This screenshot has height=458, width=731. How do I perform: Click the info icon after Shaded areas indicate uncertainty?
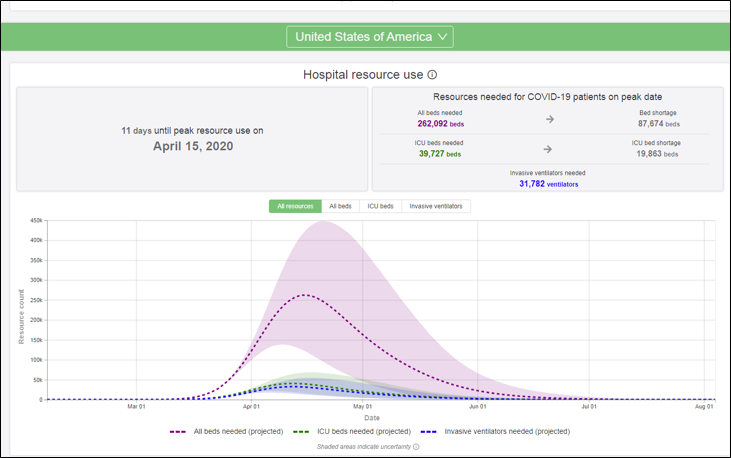(x=416, y=447)
